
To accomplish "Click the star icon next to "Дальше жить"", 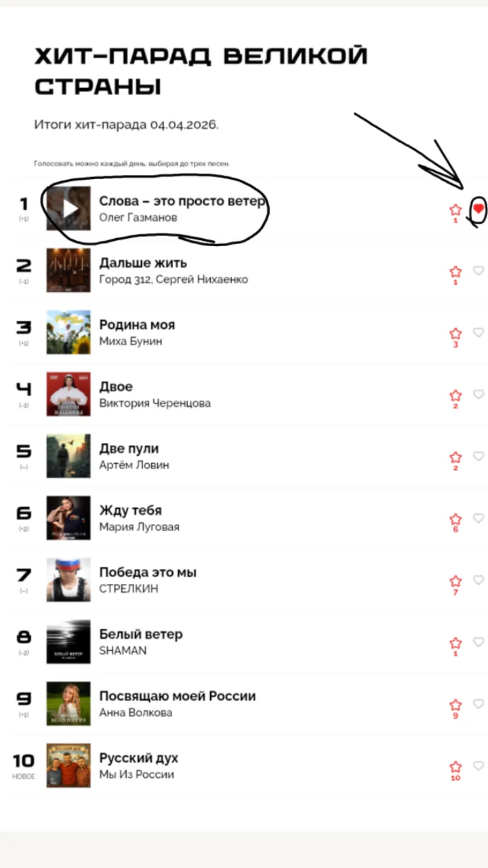I will (x=455, y=271).
